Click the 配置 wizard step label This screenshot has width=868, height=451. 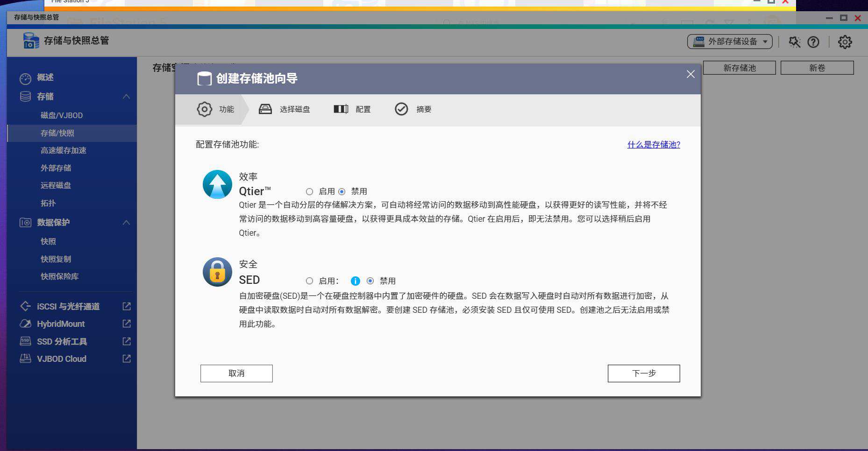[363, 109]
